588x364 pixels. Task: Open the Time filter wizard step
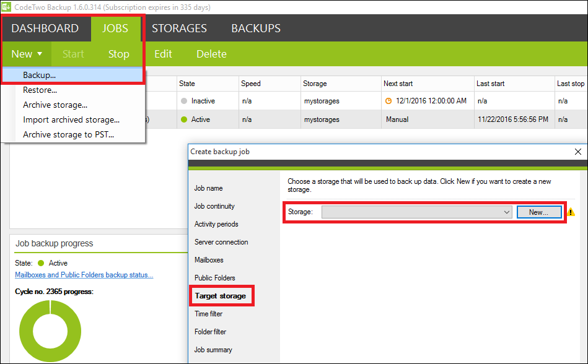(x=209, y=314)
